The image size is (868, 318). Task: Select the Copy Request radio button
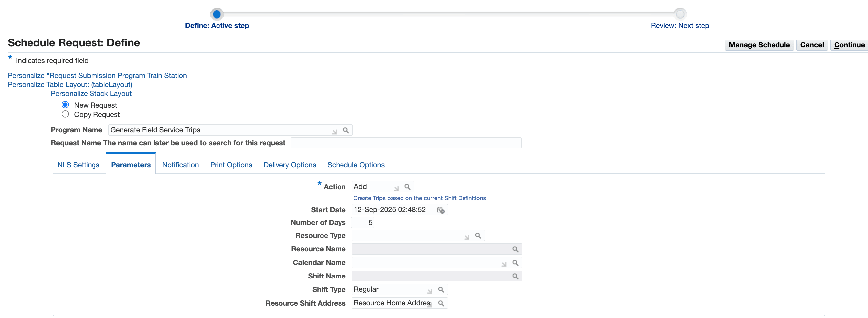(65, 114)
